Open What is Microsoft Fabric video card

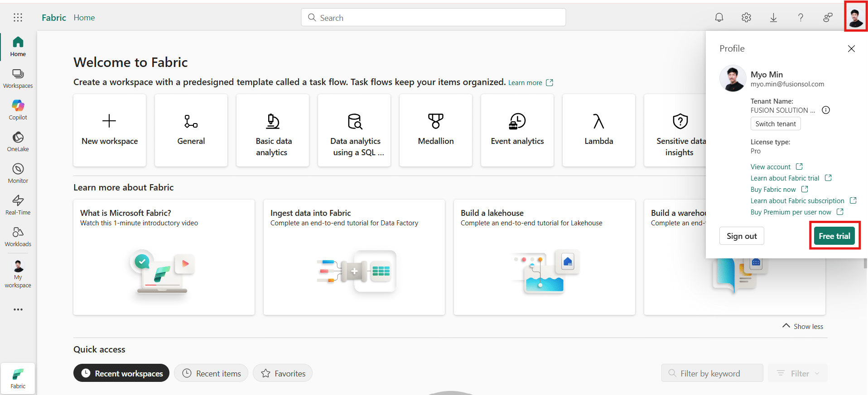164,257
